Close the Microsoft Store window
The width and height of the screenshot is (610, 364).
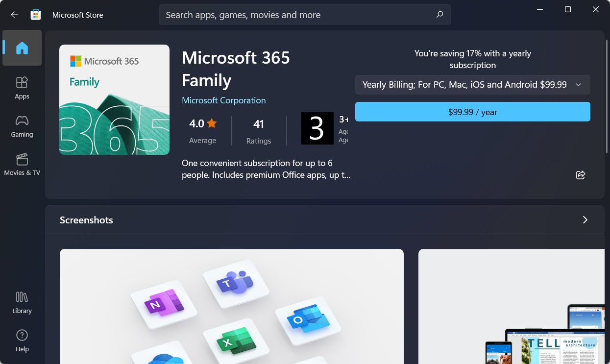pos(596,9)
